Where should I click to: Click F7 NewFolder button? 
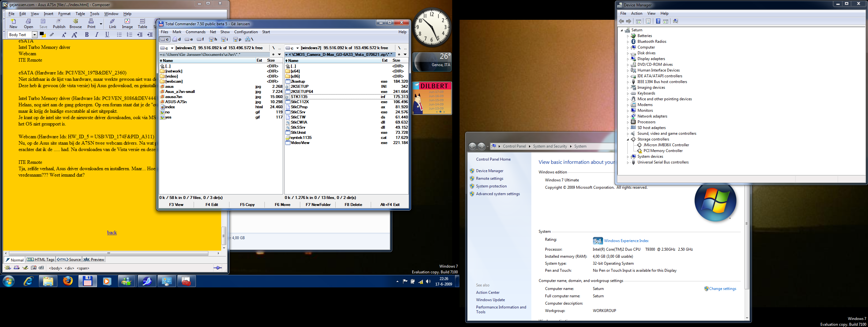(318, 205)
